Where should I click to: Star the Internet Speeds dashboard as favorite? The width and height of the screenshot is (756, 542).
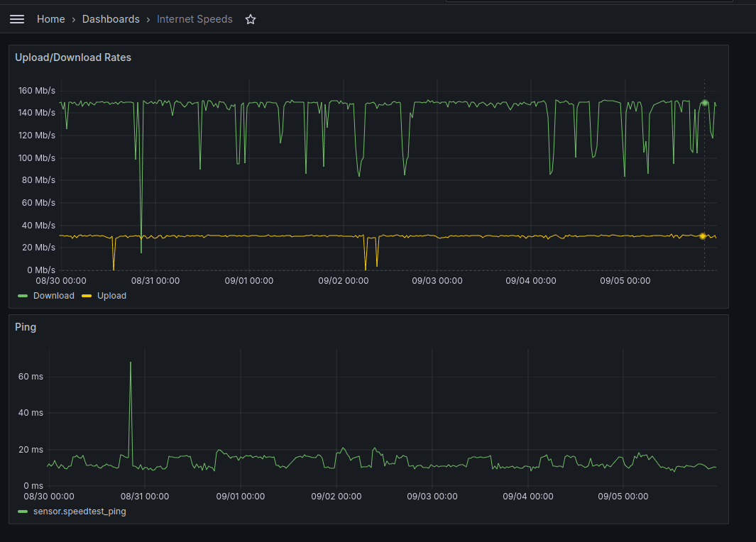coord(250,19)
